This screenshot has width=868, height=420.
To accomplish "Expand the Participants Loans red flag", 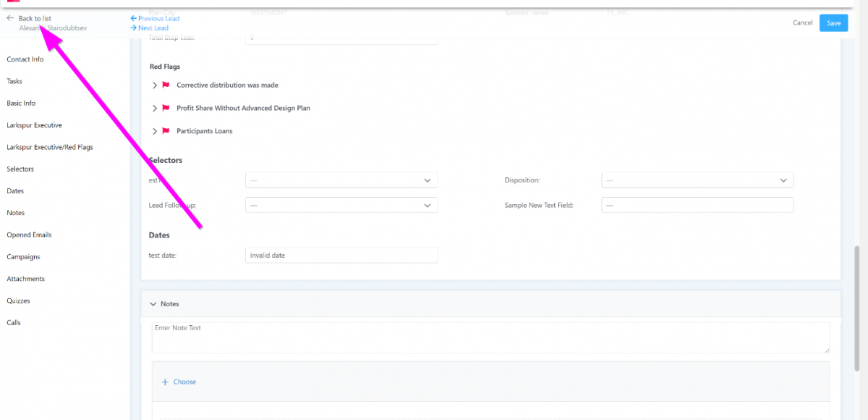I will pos(155,131).
